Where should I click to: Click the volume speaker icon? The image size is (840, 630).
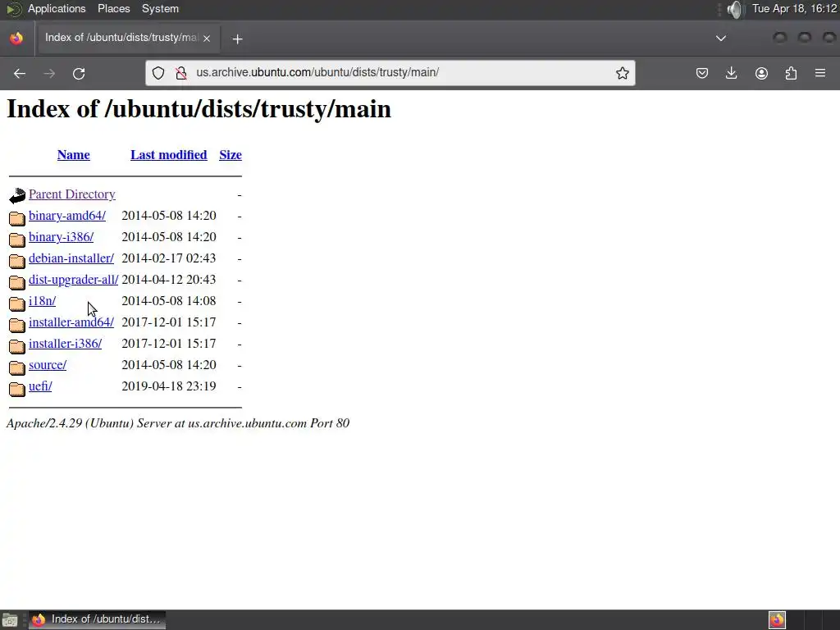point(736,9)
